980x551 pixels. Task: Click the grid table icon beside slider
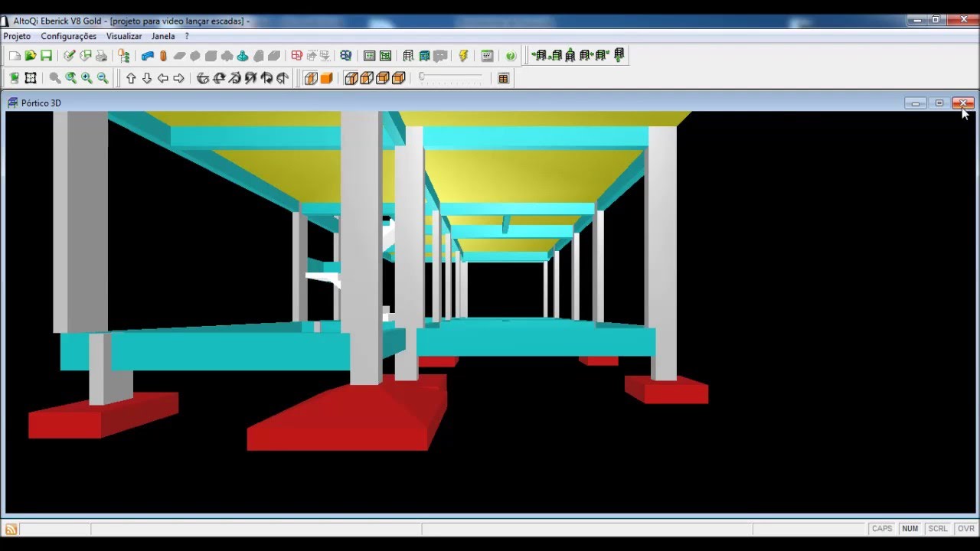pos(503,78)
